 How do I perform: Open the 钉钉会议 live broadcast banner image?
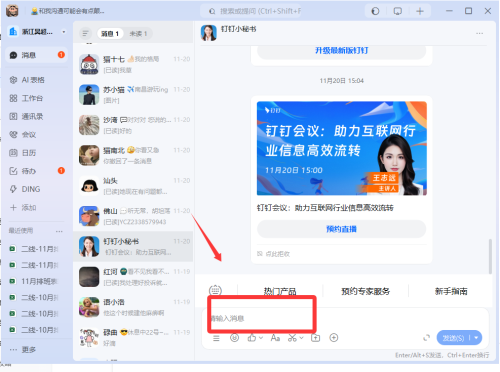(342, 148)
